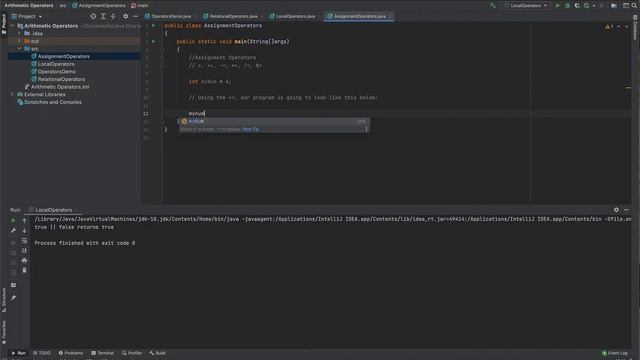Image resolution: width=640 pixels, height=360 pixels.
Task: Click the Build Project hammer icon
Action: (493, 6)
